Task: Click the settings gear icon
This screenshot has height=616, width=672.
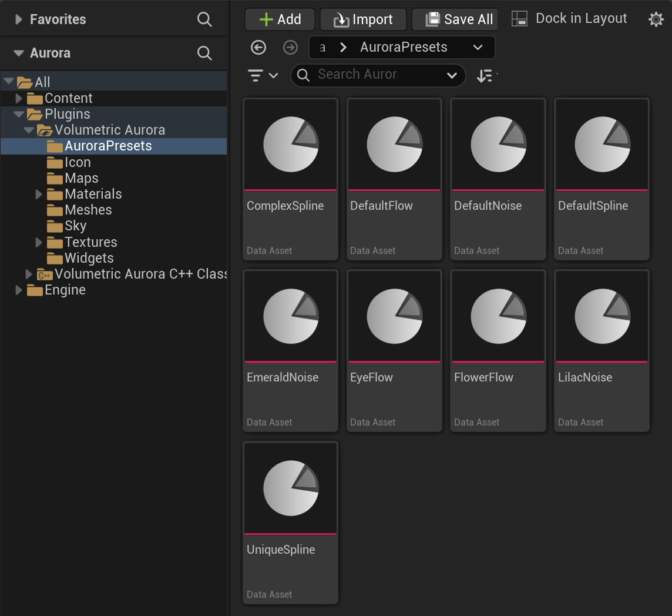Action: tap(656, 19)
